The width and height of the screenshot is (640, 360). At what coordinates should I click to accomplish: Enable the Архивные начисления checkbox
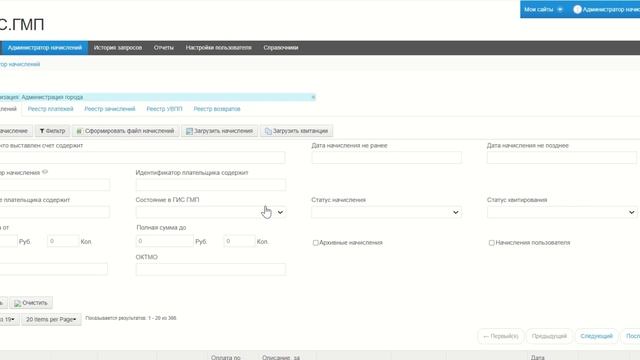coord(316,243)
